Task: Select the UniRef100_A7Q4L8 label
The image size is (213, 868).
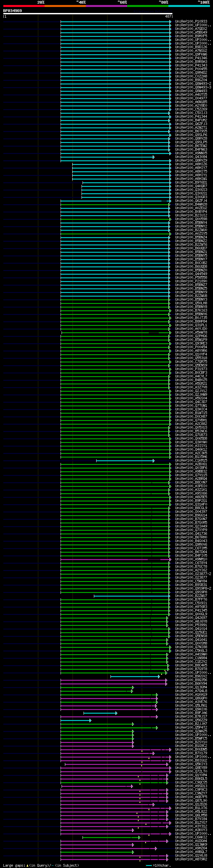Action: coord(191,691)
